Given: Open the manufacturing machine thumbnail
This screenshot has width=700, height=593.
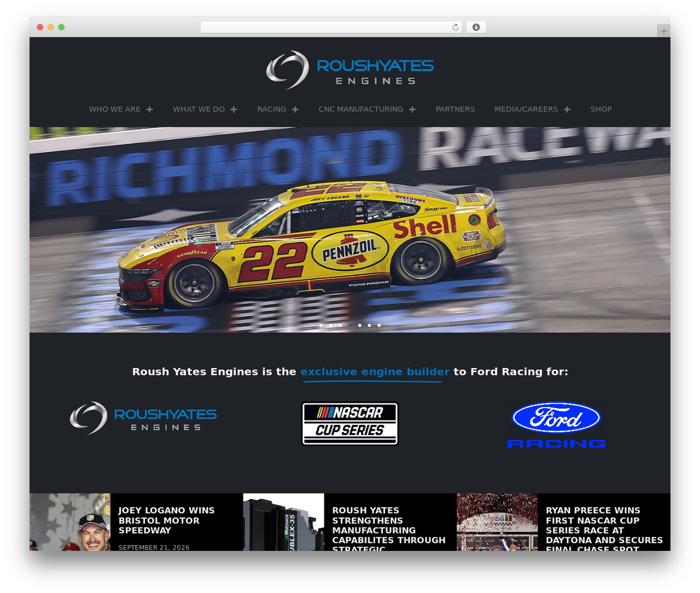Looking at the screenshot, I should [284, 522].
